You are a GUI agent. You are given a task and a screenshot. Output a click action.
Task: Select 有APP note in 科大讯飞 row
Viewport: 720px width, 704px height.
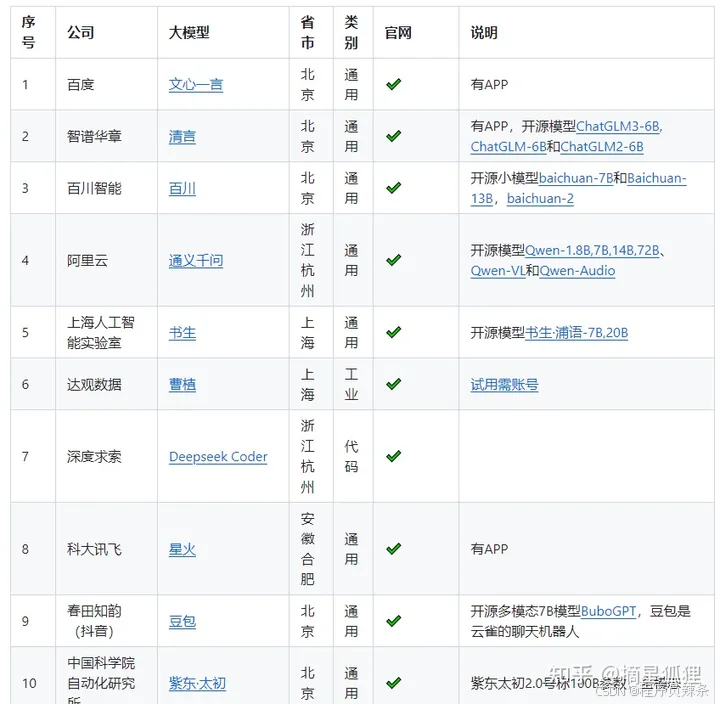click(x=489, y=550)
